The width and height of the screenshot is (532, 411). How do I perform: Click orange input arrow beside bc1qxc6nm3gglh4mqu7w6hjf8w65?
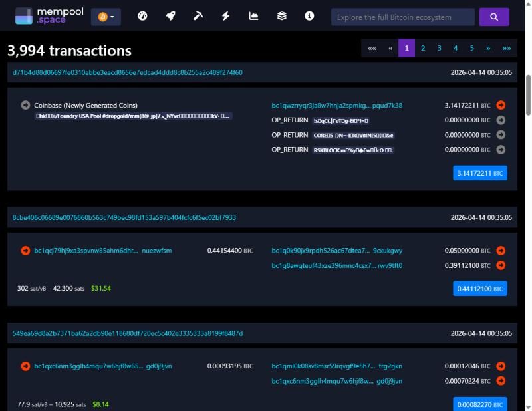pos(25,366)
